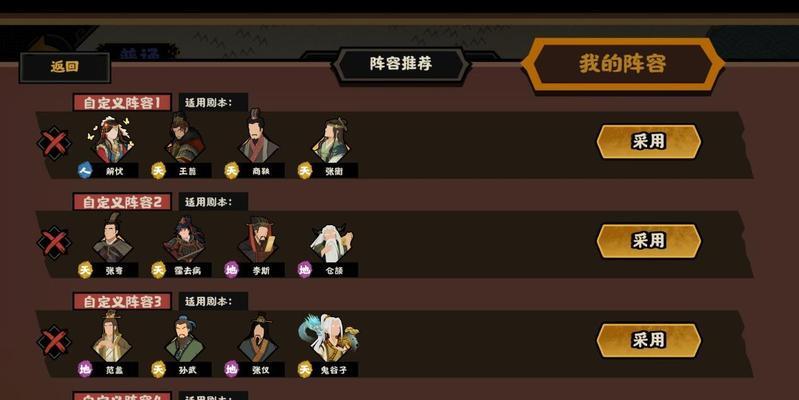Choose the 李斯 hero portrait
Screen dimensions: 799x400
(x=258, y=238)
